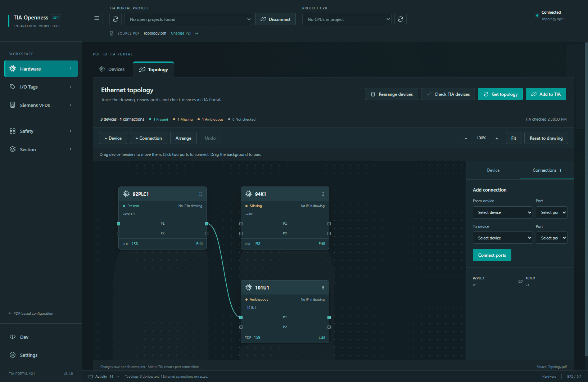Select right P1 port of 92PLC1
This screenshot has width=588, height=382.
click(x=207, y=224)
